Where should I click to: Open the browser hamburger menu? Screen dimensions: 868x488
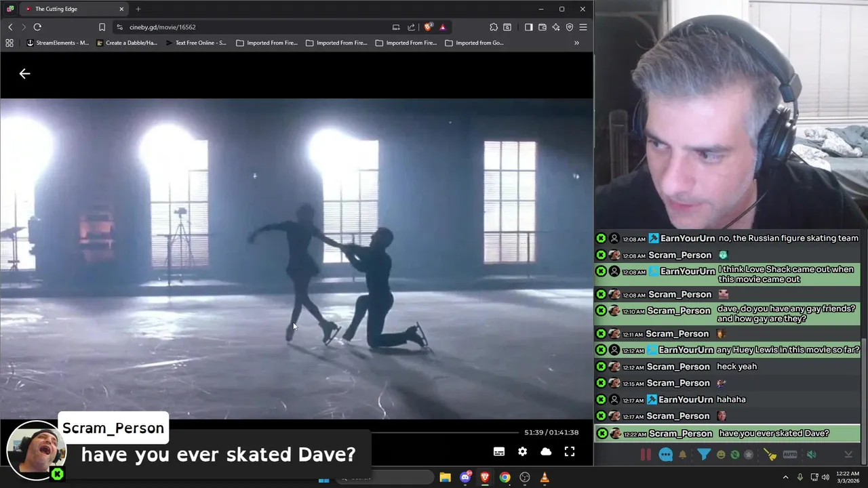pyautogui.click(x=583, y=27)
